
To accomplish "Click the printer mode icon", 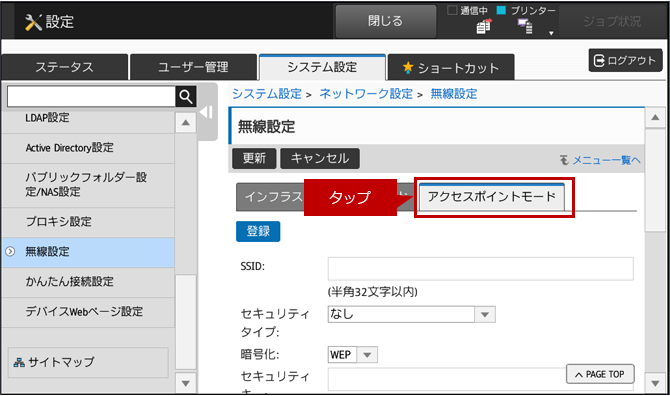I will [525, 26].
